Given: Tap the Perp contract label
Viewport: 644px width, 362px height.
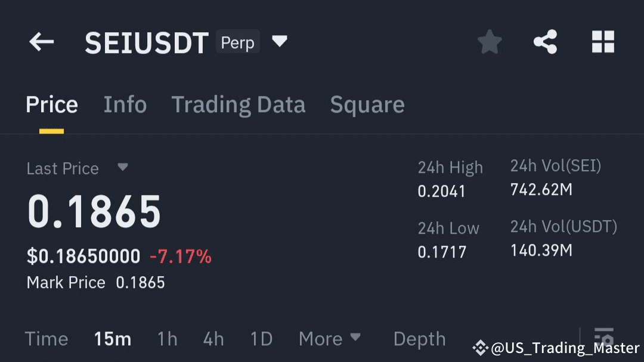Looking at the screenshot, I should (x=237, y=42).
